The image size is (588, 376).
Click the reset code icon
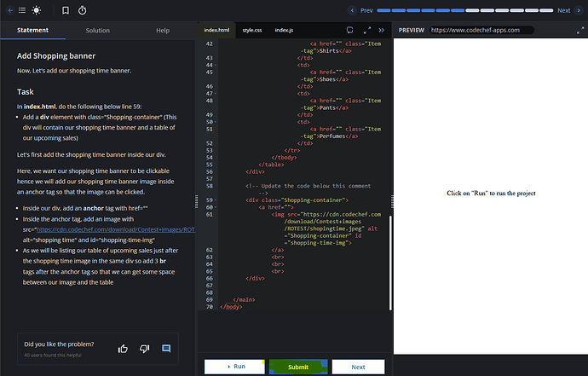[350, 30]
